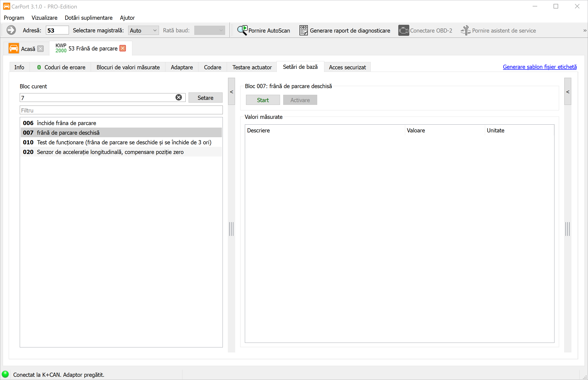
Task: Collapse the left block list panel arrow
Action: click(x=231, y=92)
